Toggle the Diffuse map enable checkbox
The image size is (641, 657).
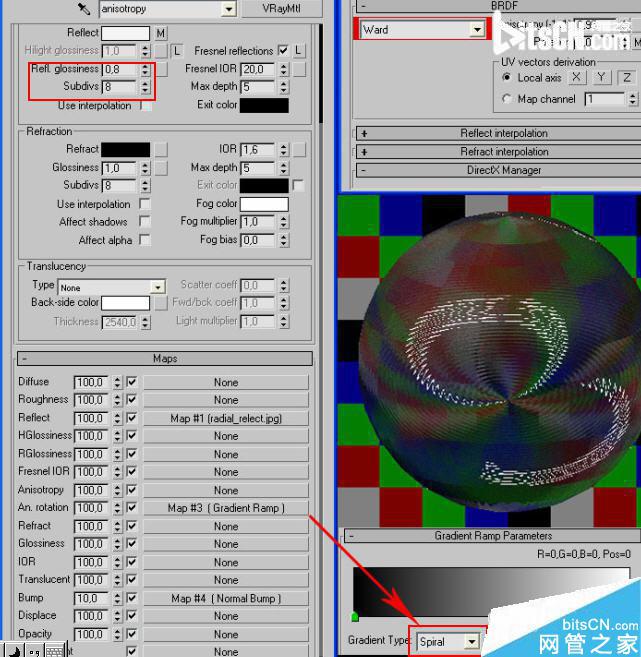coord(132,382)
